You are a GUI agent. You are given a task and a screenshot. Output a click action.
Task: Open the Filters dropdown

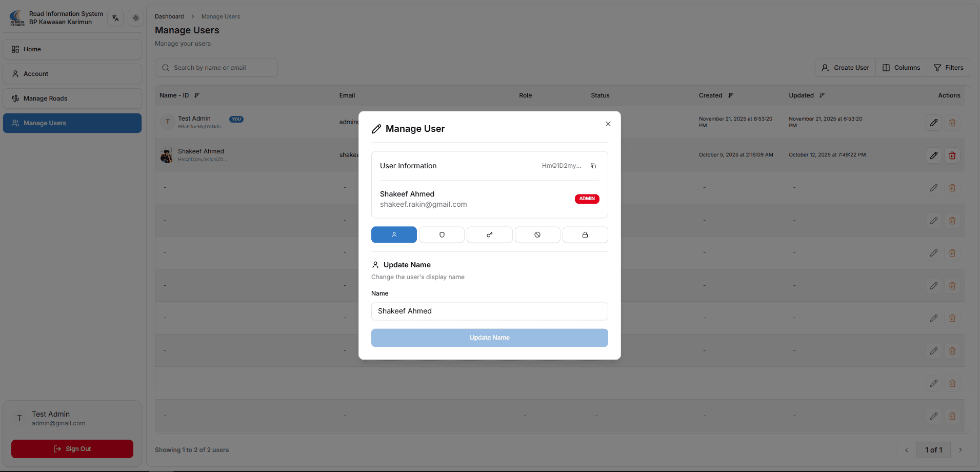click(x=948, y=67)
